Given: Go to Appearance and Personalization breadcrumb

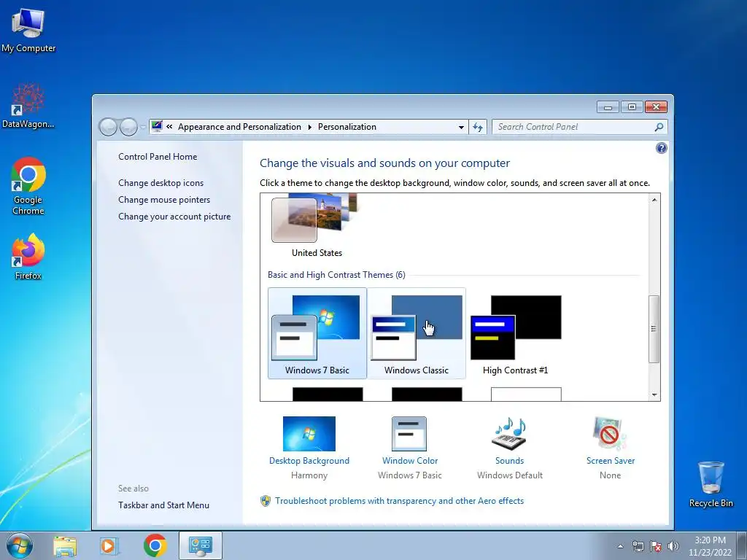Looking at the screenshot, I should coord(239,127).
